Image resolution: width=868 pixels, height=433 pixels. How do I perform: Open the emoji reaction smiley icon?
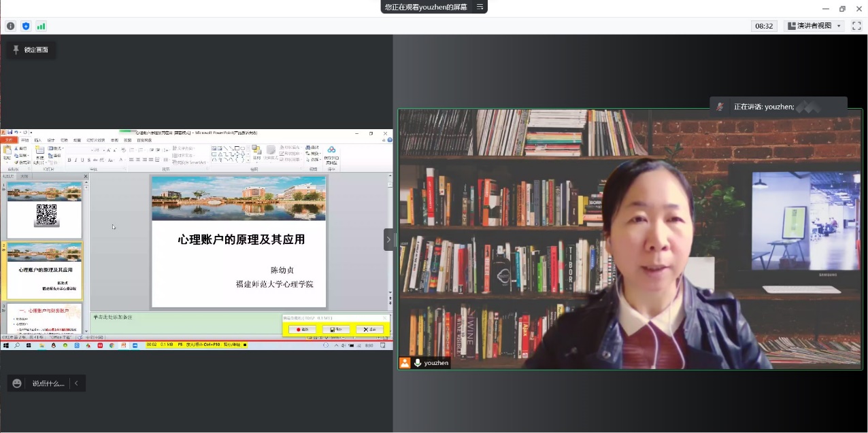(17, 383)
